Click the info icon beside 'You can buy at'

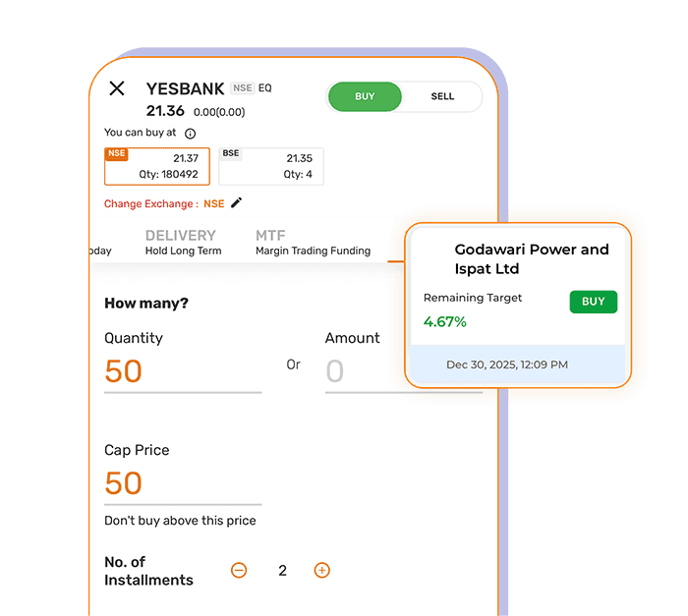coord(191,134)
